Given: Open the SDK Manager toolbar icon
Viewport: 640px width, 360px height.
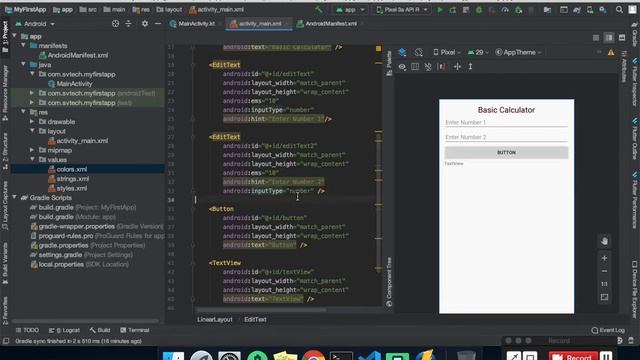Looking at the screenshot, I should (x=603, y=10).
